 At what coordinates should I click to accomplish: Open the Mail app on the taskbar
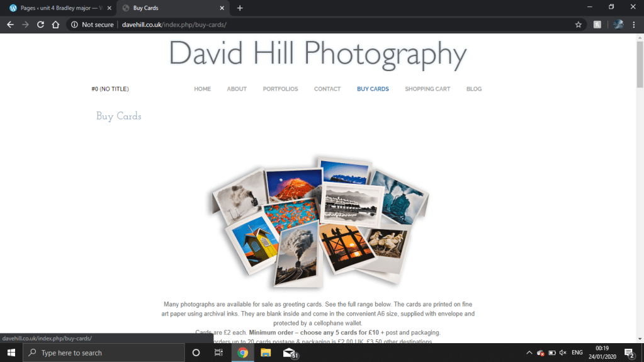290,353
